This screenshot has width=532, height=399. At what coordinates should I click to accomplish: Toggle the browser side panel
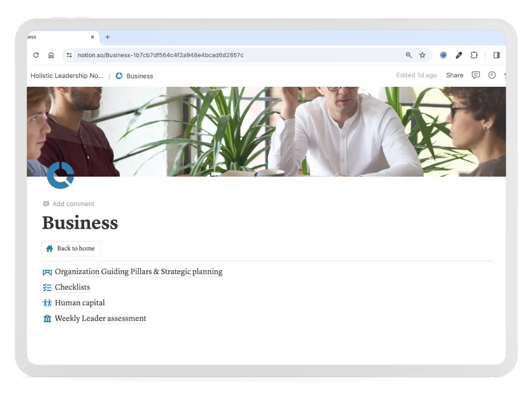click(496, 55)
